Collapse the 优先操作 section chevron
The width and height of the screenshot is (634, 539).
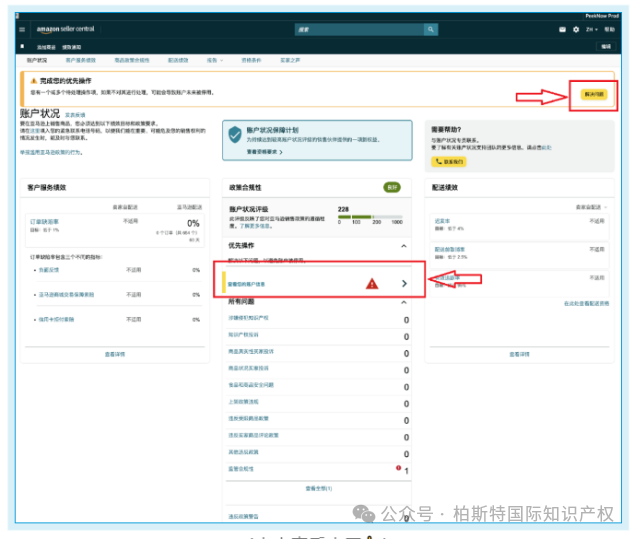pos(404,245)
